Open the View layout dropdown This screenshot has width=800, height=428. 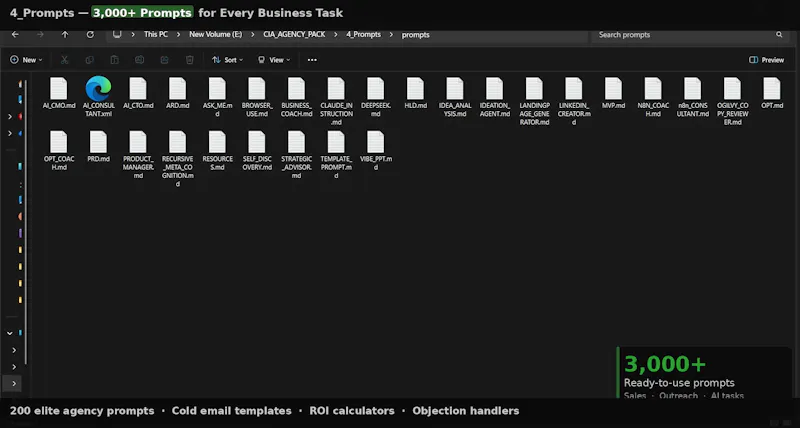coord(274,60)
